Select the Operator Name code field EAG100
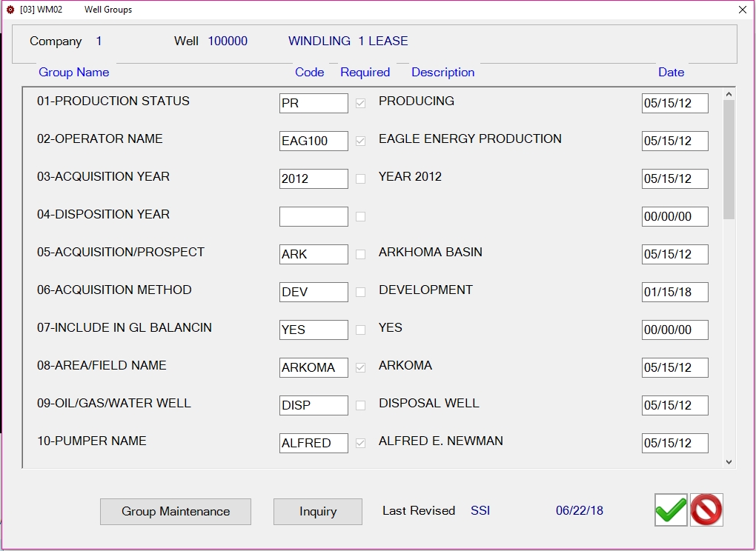 pyautogui.click(x=314, y=141)
